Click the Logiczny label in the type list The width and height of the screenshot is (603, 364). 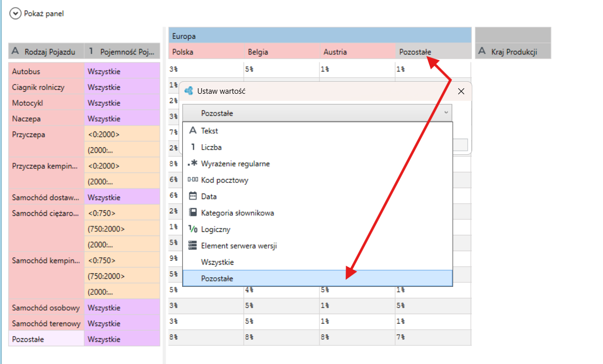(215, 229)
